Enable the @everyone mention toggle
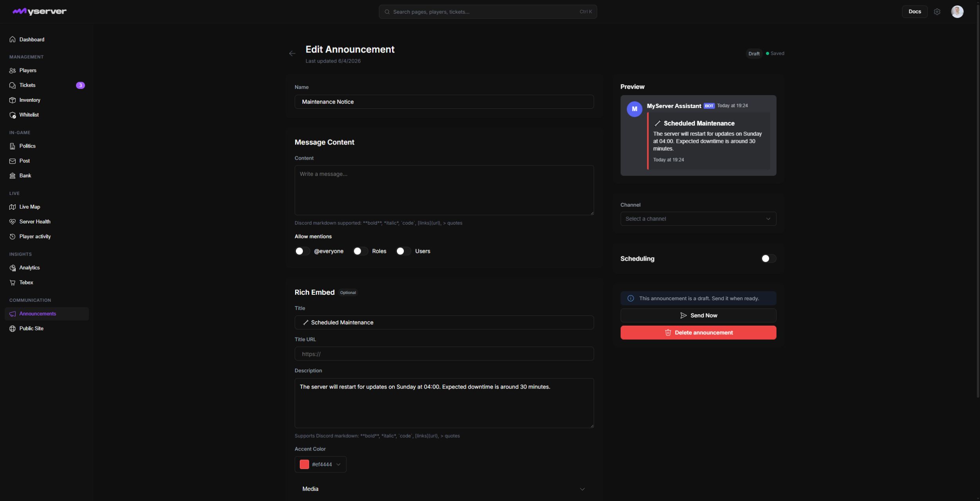Screen dimensions: 980x501 pos(302,251)
